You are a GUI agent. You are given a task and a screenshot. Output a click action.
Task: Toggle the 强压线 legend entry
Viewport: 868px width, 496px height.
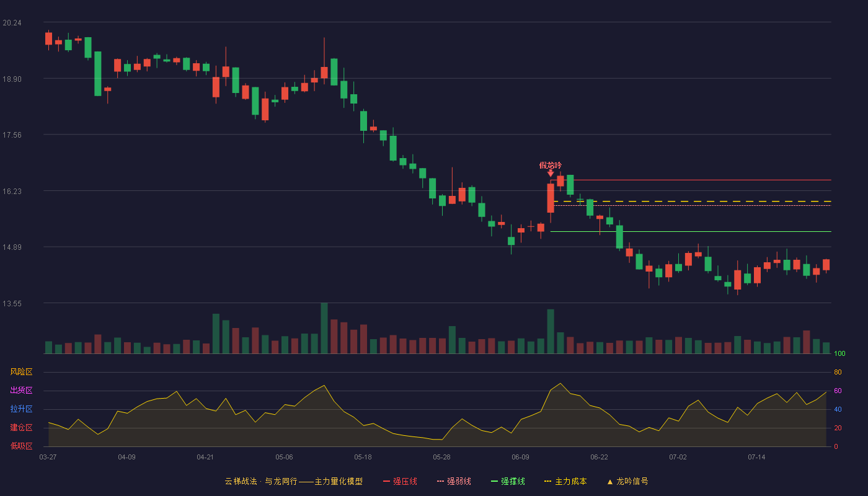point(400,481)
